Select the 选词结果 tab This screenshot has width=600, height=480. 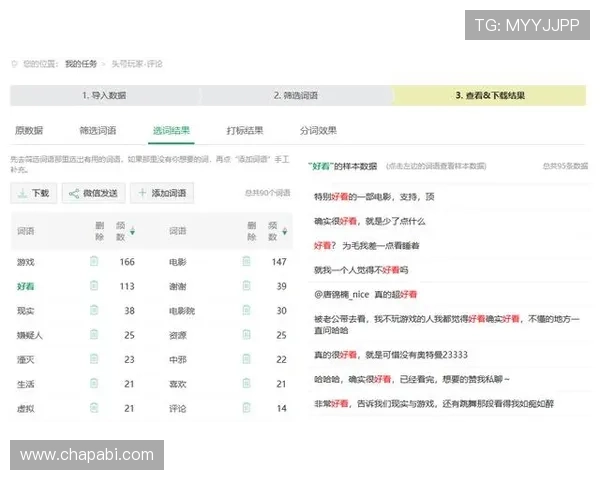pyautogui.click(x=171, y=131)
